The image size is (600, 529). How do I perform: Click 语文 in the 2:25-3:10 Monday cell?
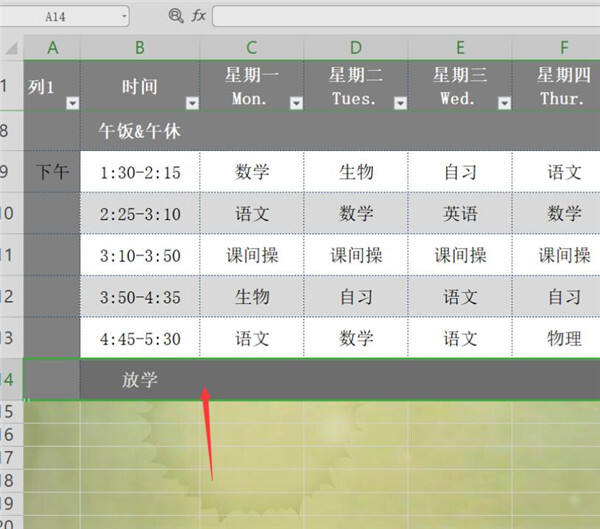pos(252,213)
